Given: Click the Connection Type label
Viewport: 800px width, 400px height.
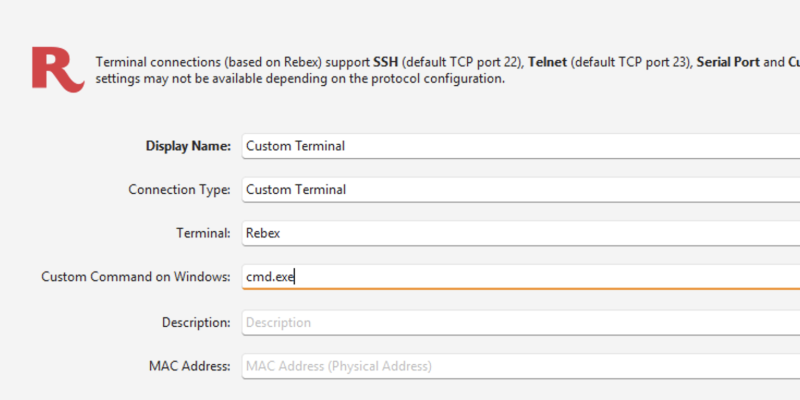Looking at the screenshot, I should click(x=179, y=190).
